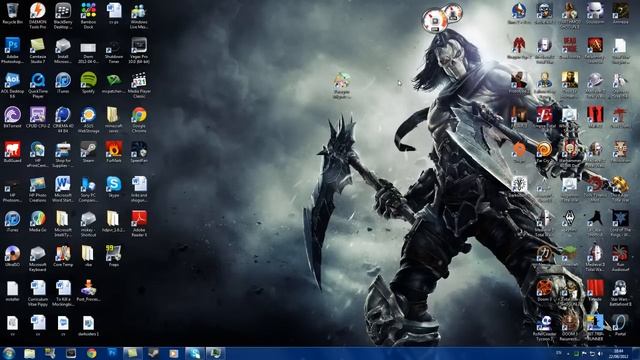Image resolution: width=640 pixels, height=360 pixels.
Task: Launch Star Wars Battlefront II shortcut
Action: (620, 293)
